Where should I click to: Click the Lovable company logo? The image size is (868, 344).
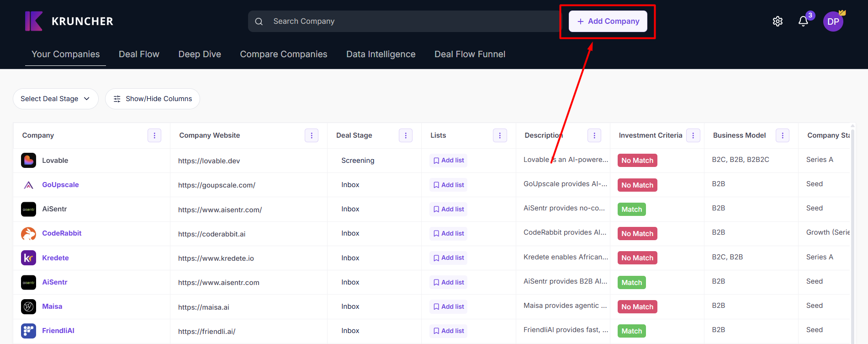point(28,161)
